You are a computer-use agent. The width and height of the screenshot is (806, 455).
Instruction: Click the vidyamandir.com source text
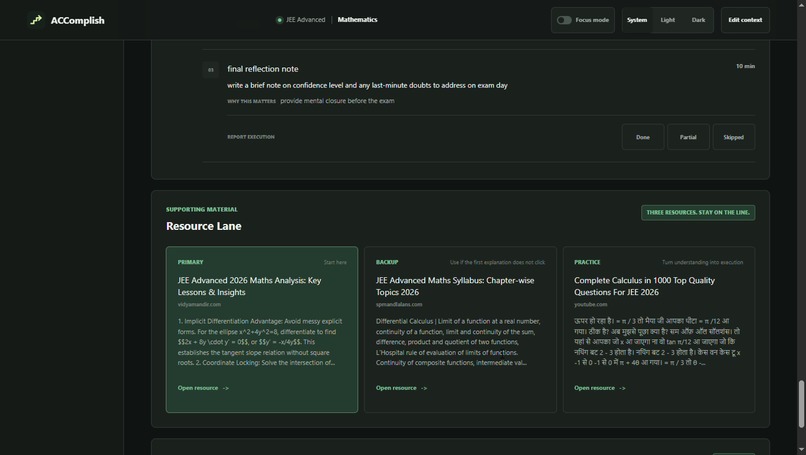click(199, 304)
